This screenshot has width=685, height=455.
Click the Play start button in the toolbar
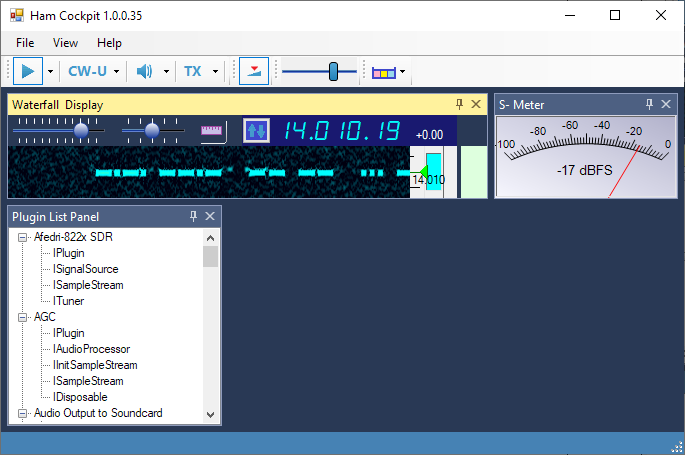pos(29,72)
